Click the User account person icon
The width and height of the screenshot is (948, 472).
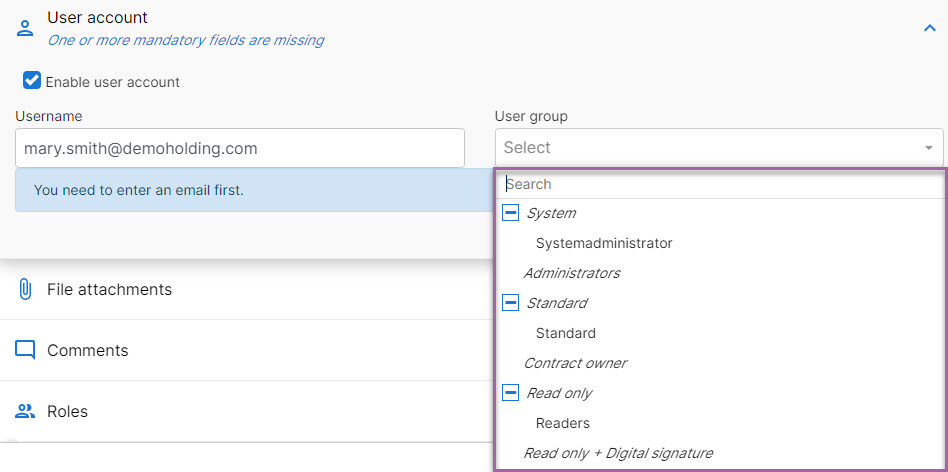point(25,28)
